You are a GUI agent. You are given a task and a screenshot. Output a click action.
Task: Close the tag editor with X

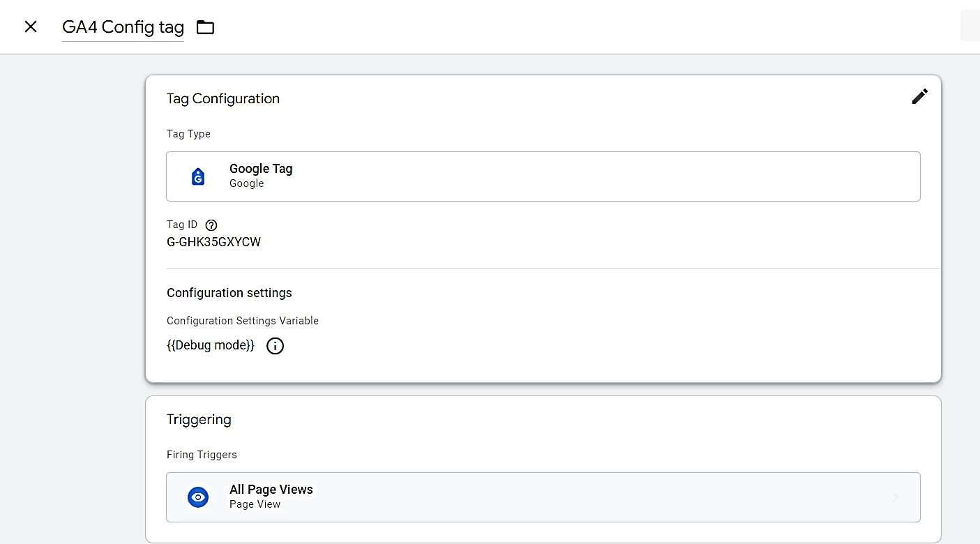31,27
